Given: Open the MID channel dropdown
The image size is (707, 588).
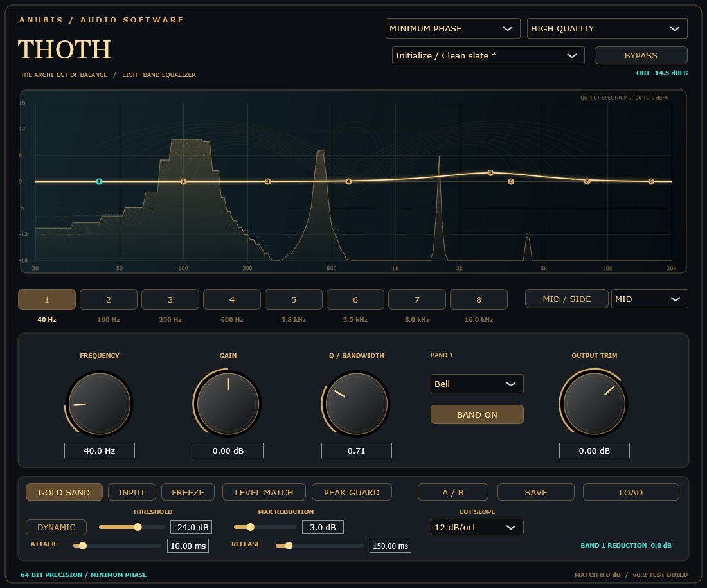Looking at the screenshot, I should point(649,299).
